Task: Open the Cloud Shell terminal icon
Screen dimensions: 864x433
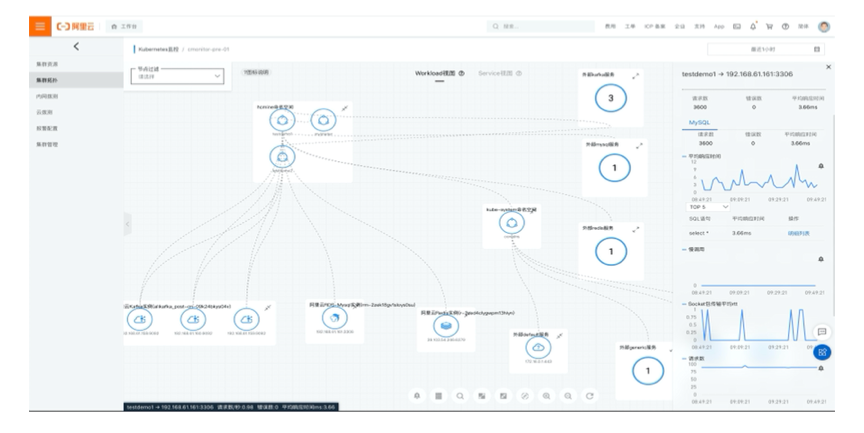Action: coord(737,26)
